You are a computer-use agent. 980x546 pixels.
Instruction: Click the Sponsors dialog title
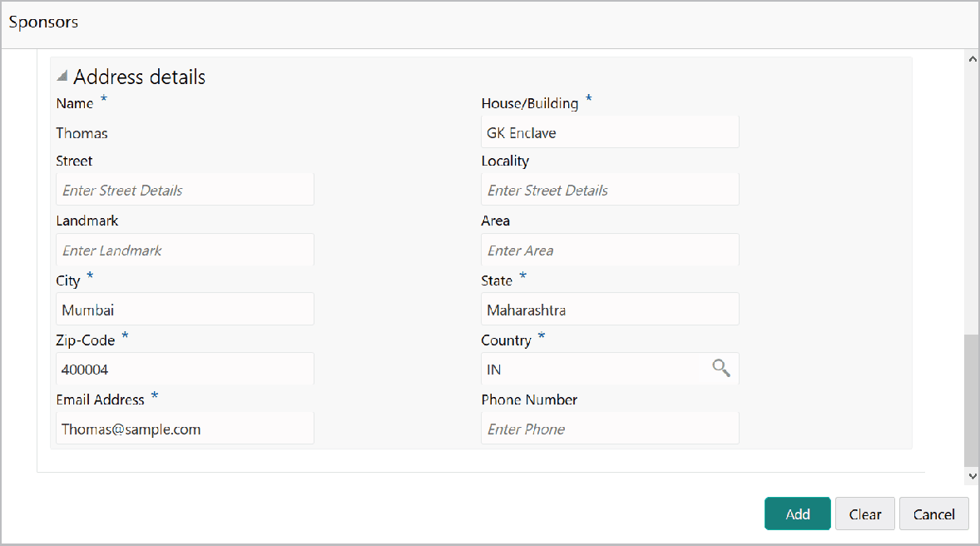click(43, 22)
